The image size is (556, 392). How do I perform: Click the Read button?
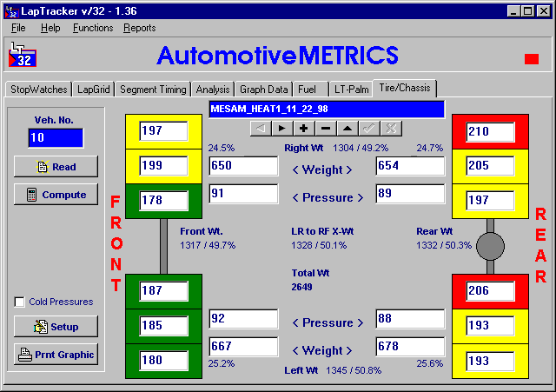[56, 166]
